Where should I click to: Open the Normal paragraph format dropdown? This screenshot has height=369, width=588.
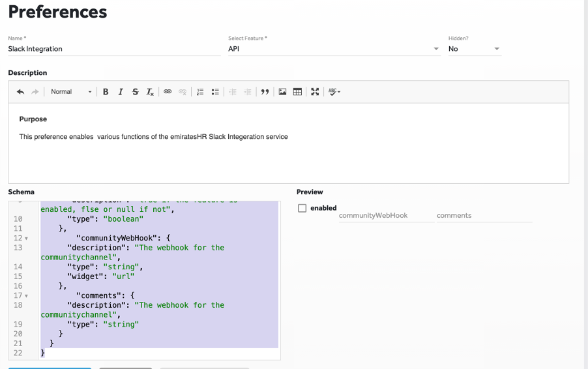point(71,92)
